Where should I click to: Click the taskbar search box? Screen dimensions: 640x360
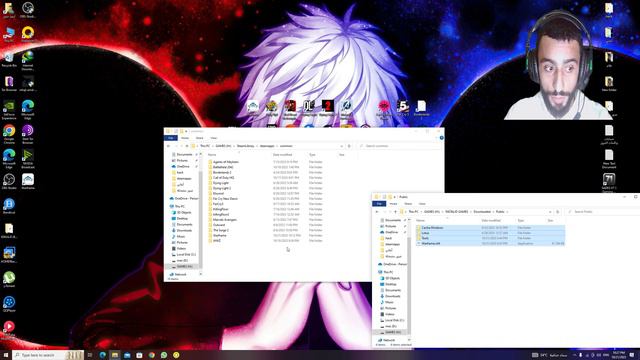[x=48, y=355]
